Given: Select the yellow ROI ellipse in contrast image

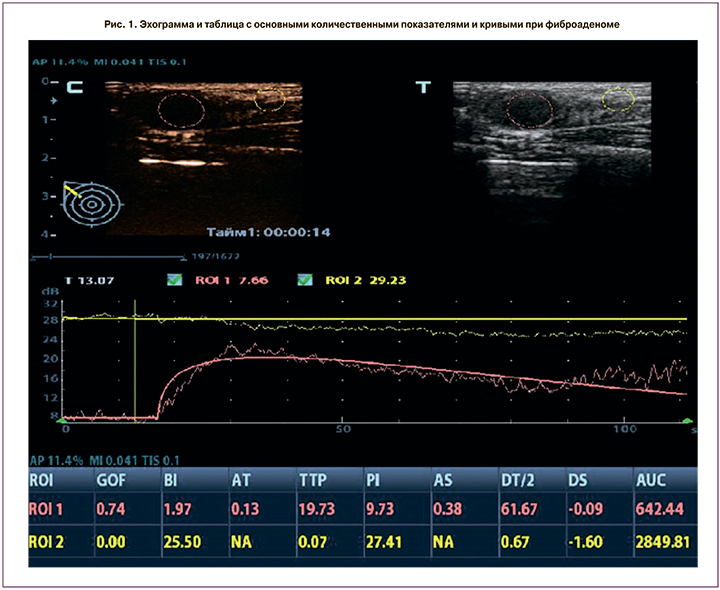Looking at the screenshot, I should 270,99.
